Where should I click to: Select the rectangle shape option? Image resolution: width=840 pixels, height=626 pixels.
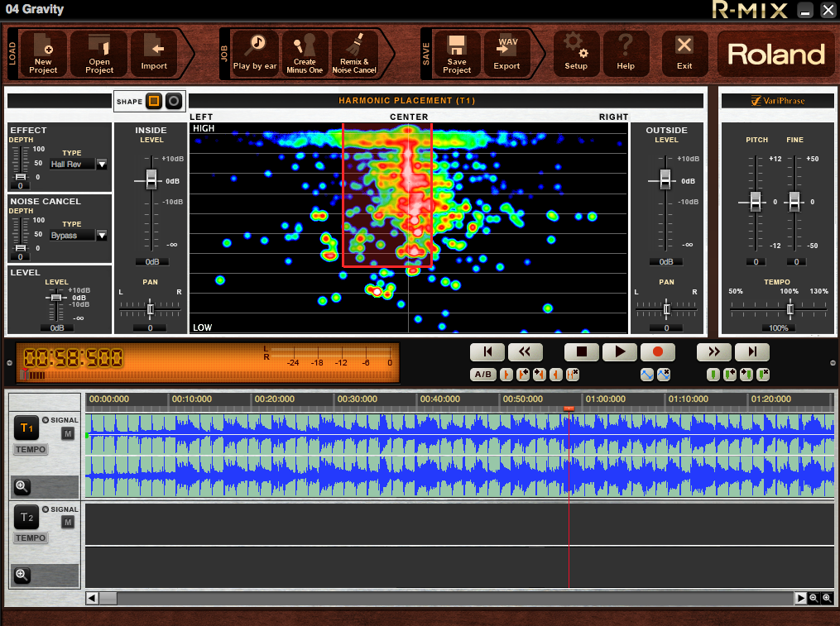point(154,101)
